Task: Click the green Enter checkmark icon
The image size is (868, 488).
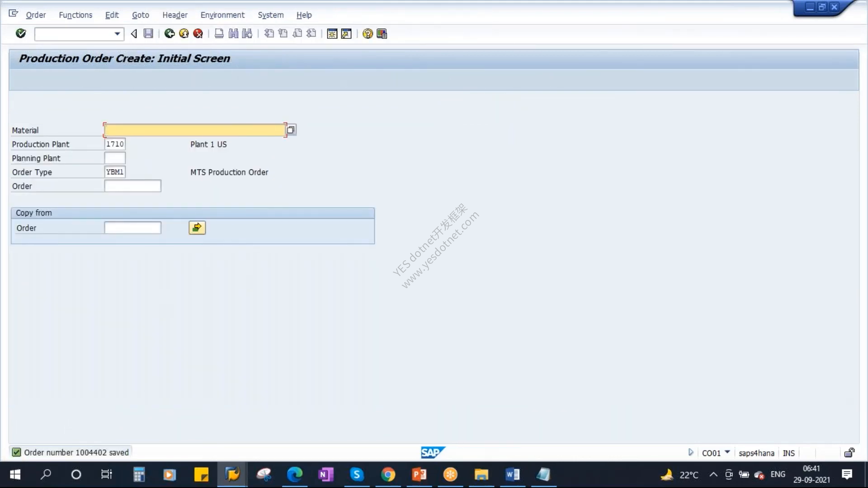Action: 21,33
